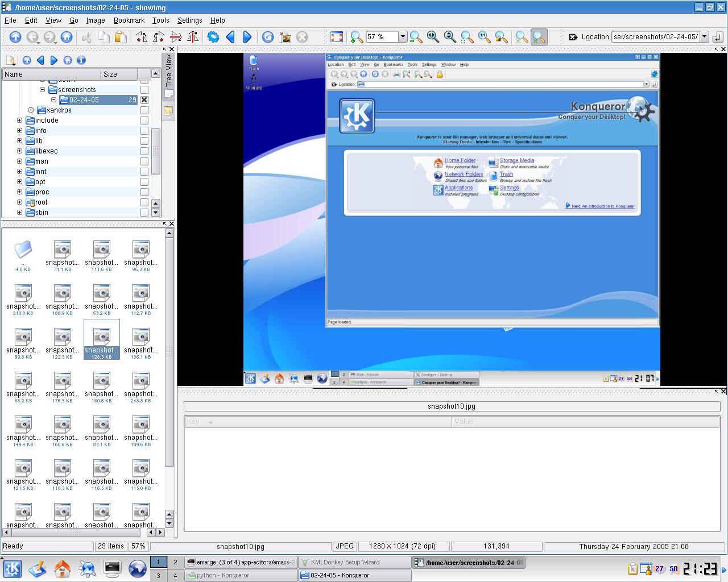Check the man folder checkbox
The image size is (728, 582).
[144, 161]
